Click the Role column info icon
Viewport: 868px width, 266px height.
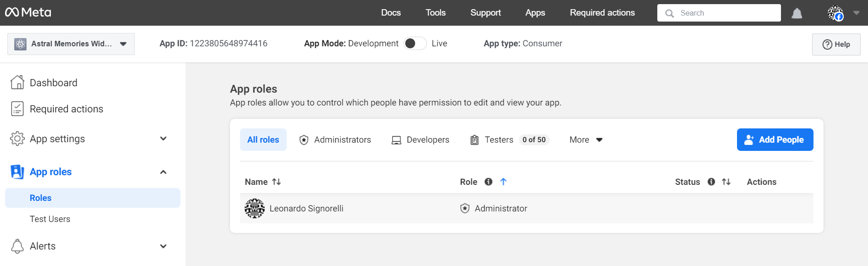pyautogui.click(x=488, y=182)
